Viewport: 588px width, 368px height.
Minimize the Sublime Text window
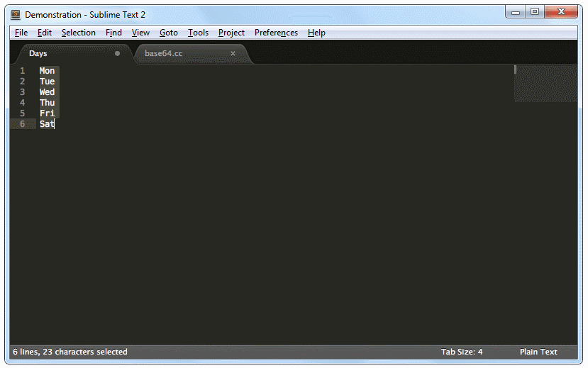[x=516, y=12]
